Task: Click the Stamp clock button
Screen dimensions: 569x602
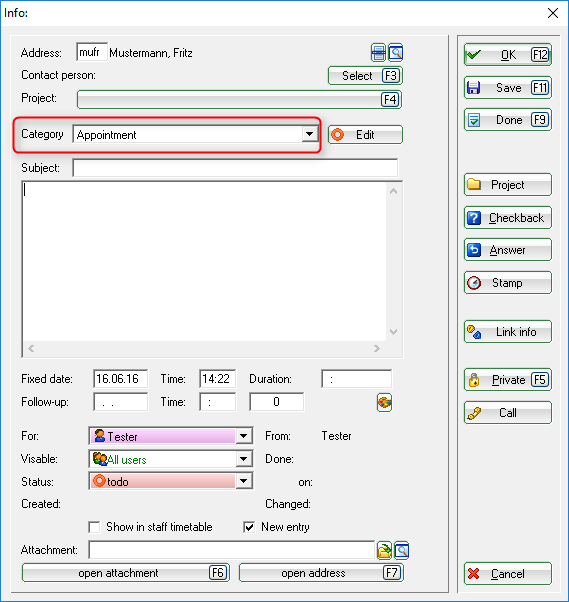Action: click(508, 283)
